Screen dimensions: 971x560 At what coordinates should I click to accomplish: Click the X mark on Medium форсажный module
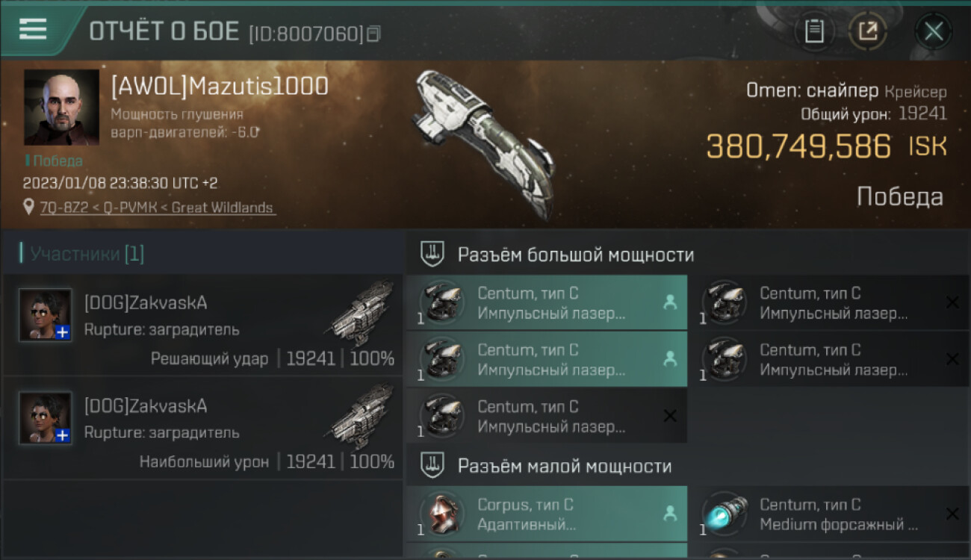pyautogui.click(x=952, y=514)
